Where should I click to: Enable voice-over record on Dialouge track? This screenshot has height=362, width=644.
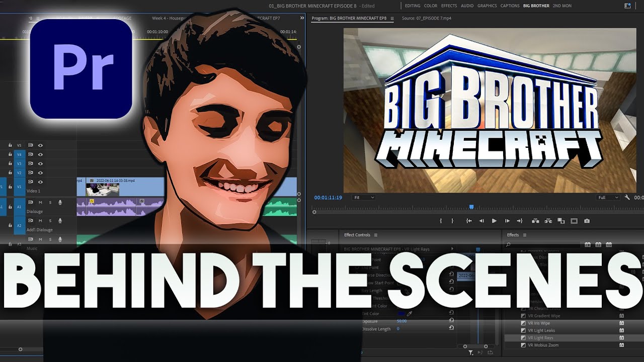click(60, 203)
